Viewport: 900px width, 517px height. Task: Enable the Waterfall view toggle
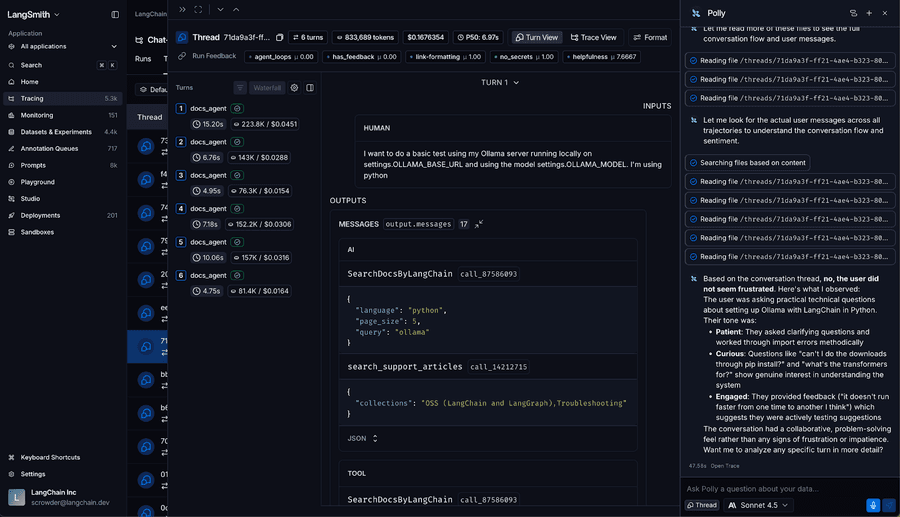click(266, 88)
